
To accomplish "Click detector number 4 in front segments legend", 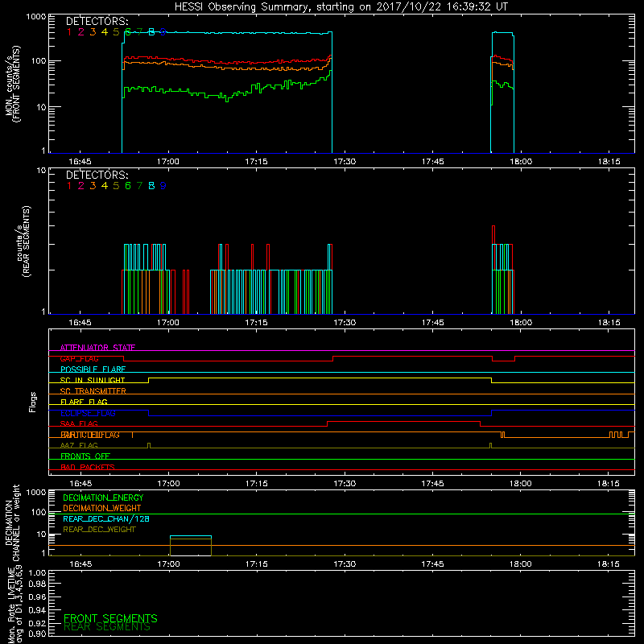I will pyautogui.click(x=105, y=32).
